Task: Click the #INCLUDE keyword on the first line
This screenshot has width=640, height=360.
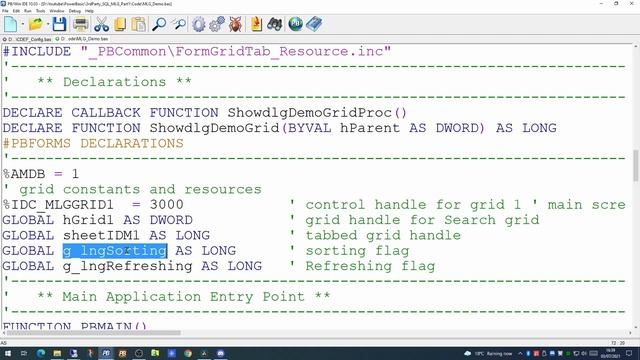Action: tap(37, 52)
